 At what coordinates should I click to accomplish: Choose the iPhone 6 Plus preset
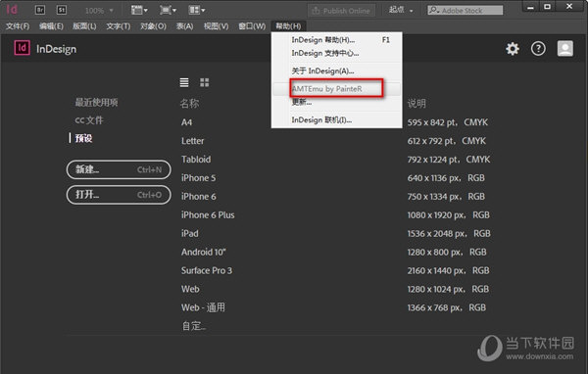coord(208,215)
